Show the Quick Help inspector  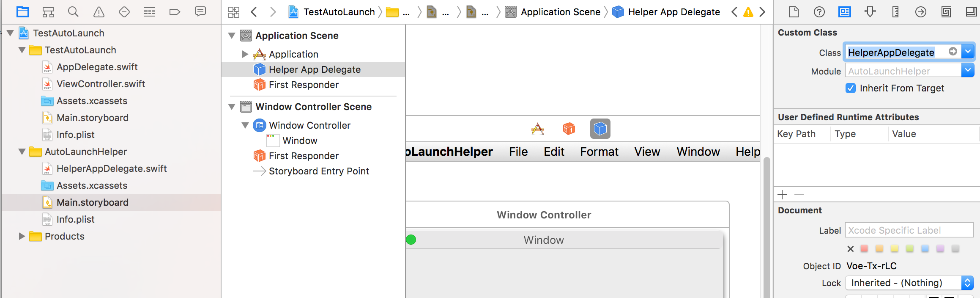(x=819, y=12)
